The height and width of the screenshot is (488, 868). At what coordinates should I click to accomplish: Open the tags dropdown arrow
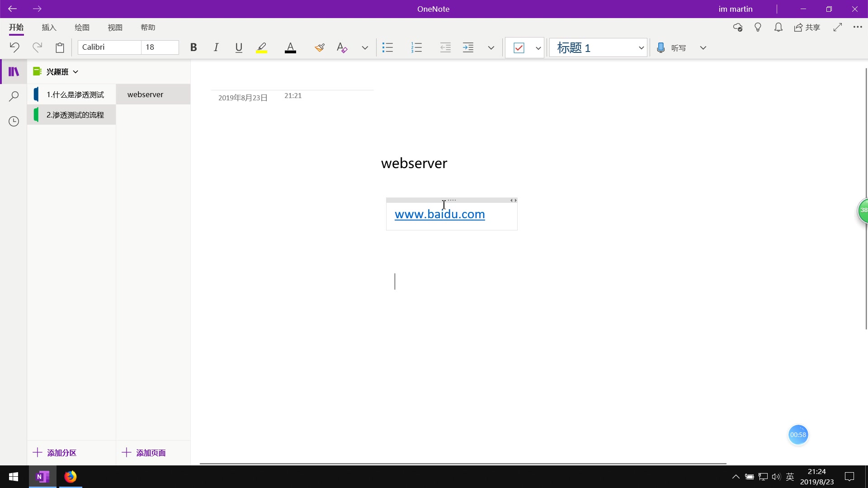pyautogui.click(x=538, y=47)
